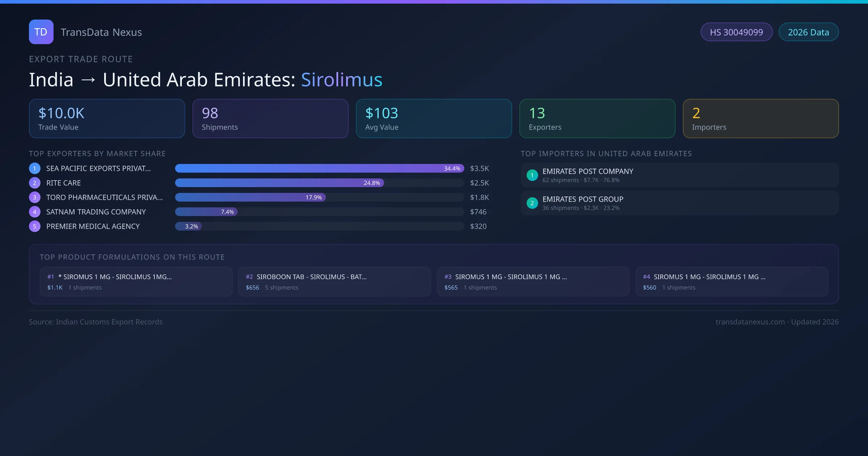
Task: Open #2 Siroboon Tab formulation card
Action: (334, 282)
